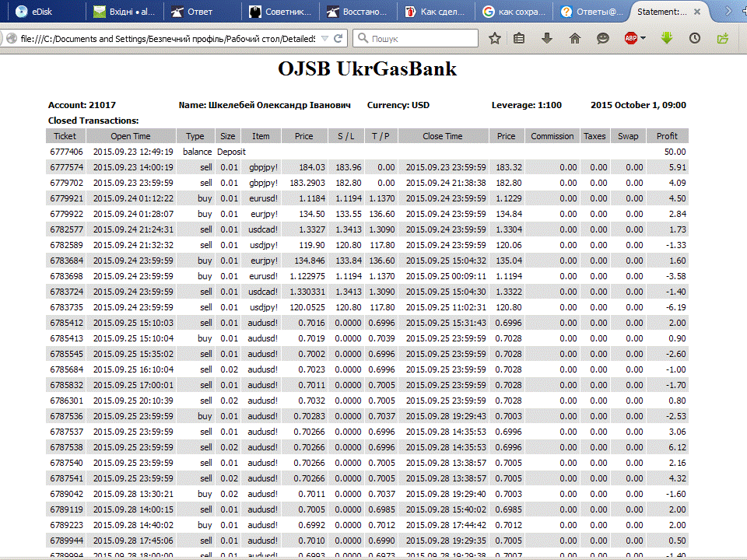Reload the page with refresh icon
The image size is (747, 560).
[338, 39]
